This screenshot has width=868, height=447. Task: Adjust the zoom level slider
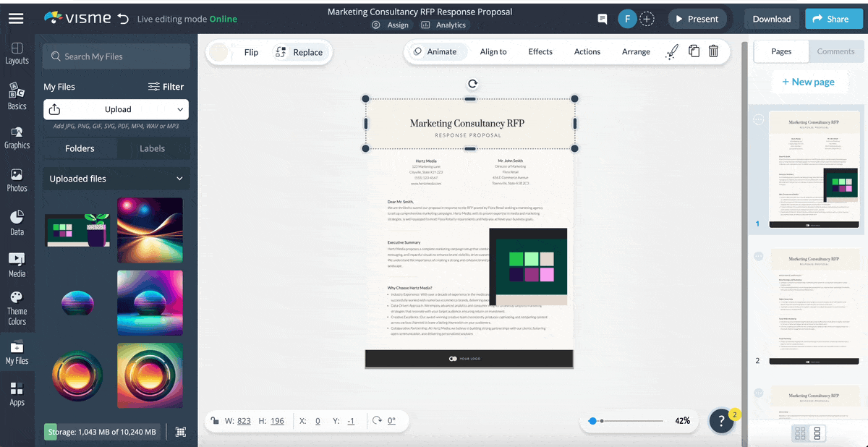pos(595,420)
